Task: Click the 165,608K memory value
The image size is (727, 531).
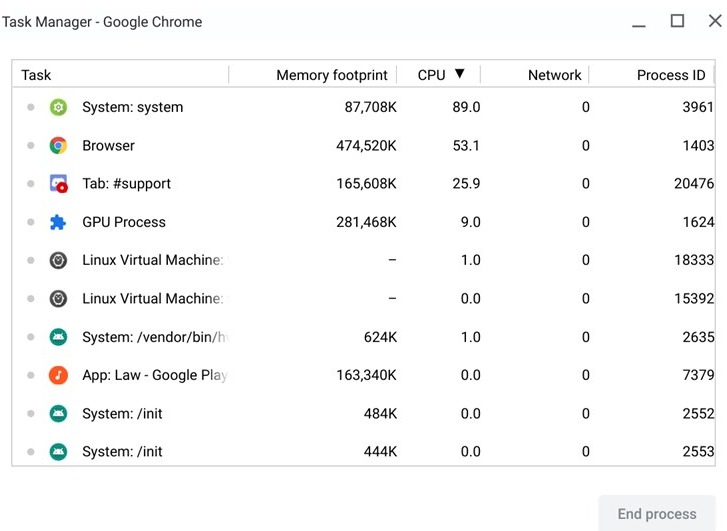Action: coord(366,184)
